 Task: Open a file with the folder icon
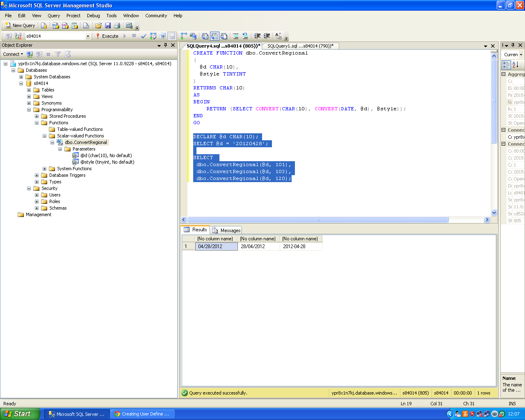tap(98, 25)
